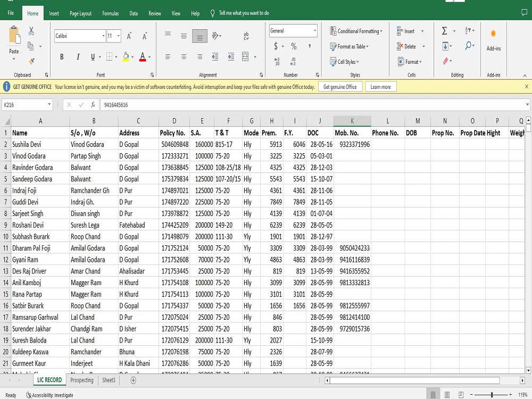This screenshot has height=399, width=532.
Task: Switch to the Insert tab
Action: pos(54,14)
